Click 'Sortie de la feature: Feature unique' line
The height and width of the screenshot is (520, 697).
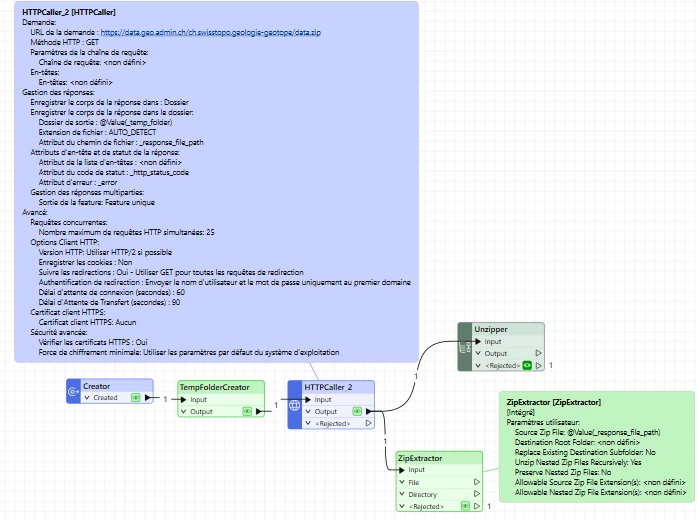point(96,202)
